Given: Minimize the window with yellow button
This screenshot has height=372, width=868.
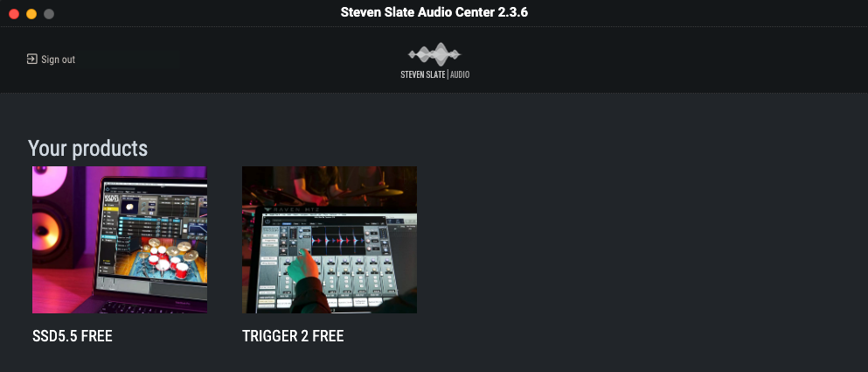Looking at the screenshot, I should [x=31, y=14].
